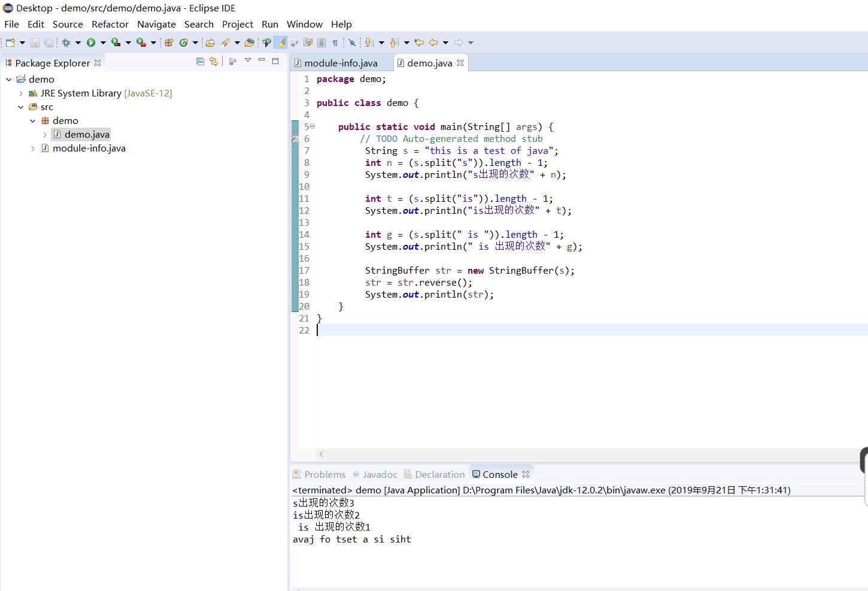
Task: Click the Back navigation yellow arrow
Action: coord(433,43)
